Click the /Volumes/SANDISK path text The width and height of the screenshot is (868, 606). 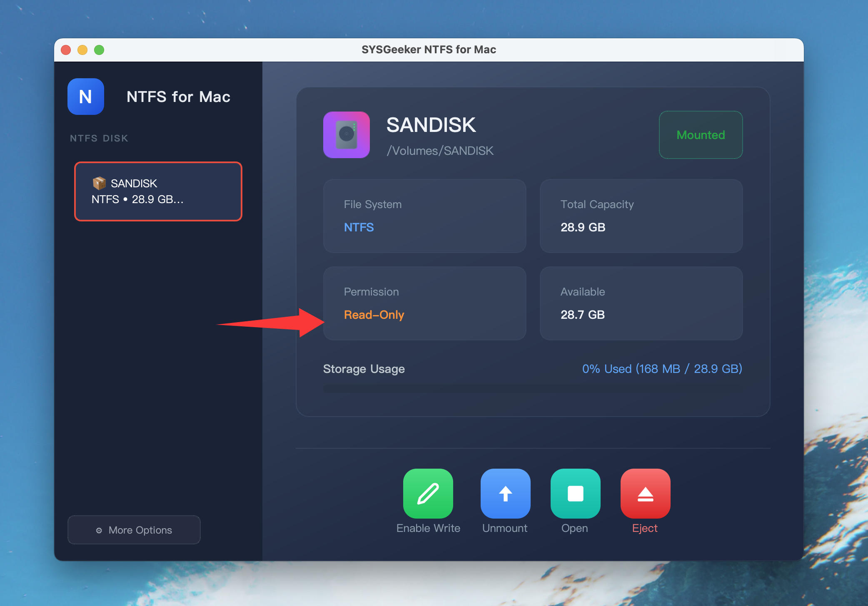(440, 151)
